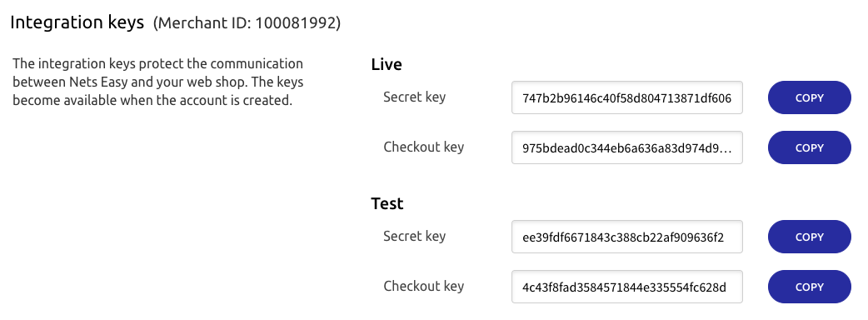This screenshot has height=320, width=868.
Task: Click the Secret key label under Live
Action: [414, 97]
